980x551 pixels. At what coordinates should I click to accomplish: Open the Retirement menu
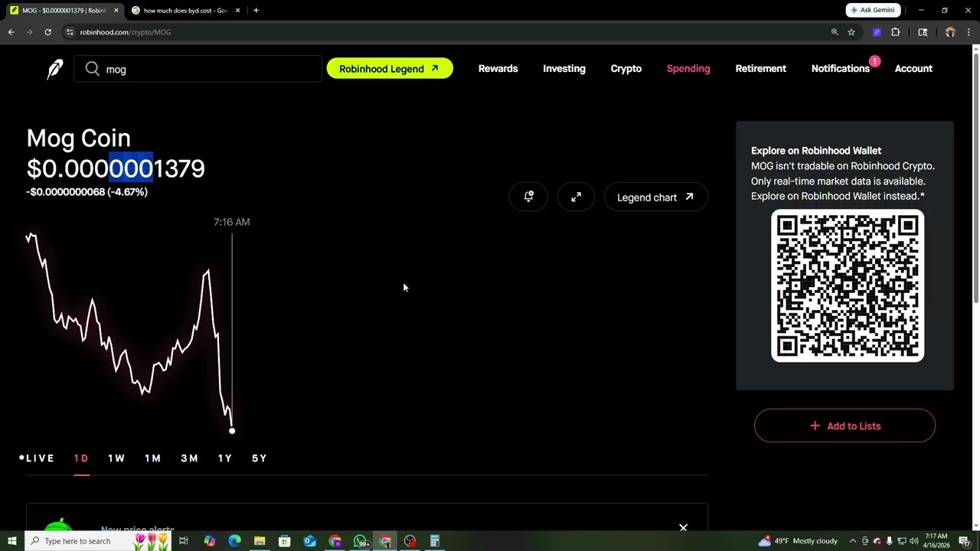point(760,68)
